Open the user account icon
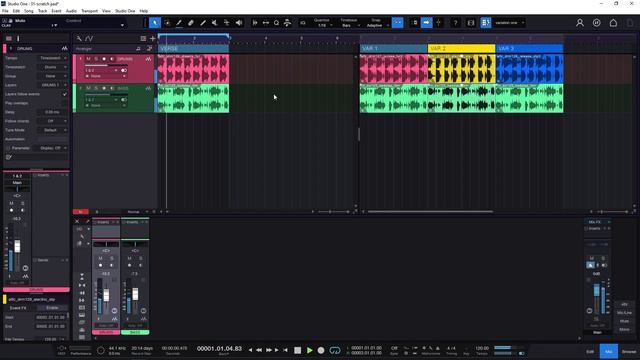This screenshot has width=640, height=360. (x=580, y=23)
